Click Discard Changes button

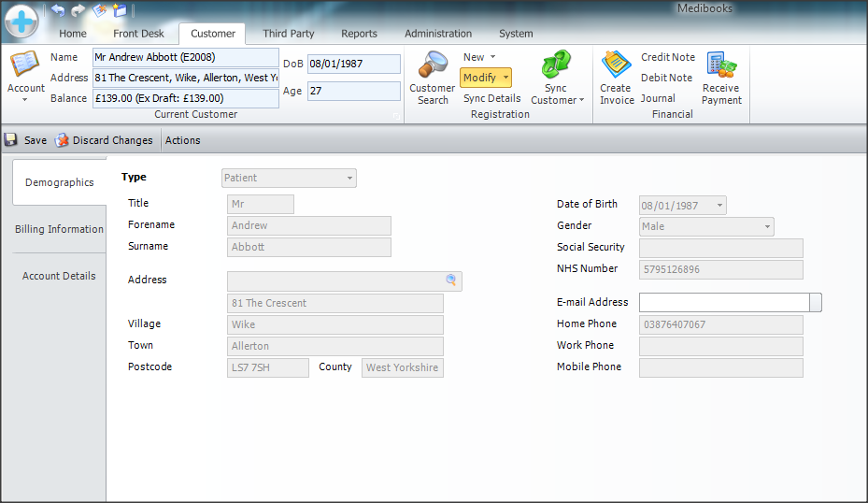(104, 140)
